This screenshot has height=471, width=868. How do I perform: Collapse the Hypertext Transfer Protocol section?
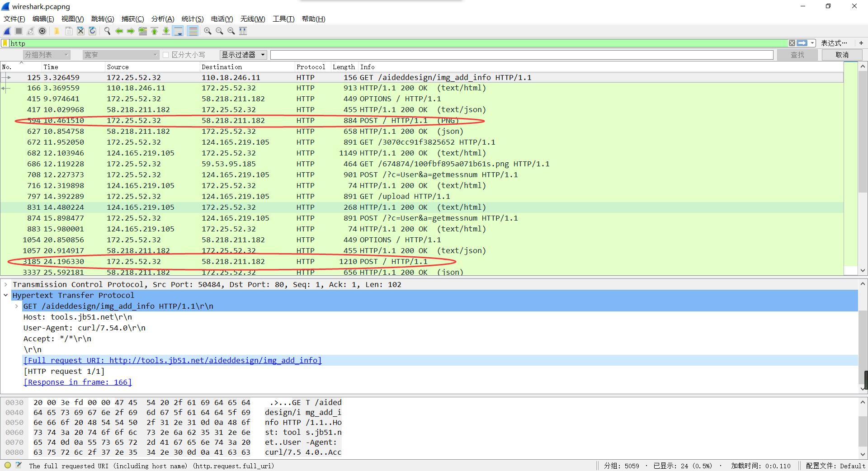pyautogui.click(x=5, y=295)
